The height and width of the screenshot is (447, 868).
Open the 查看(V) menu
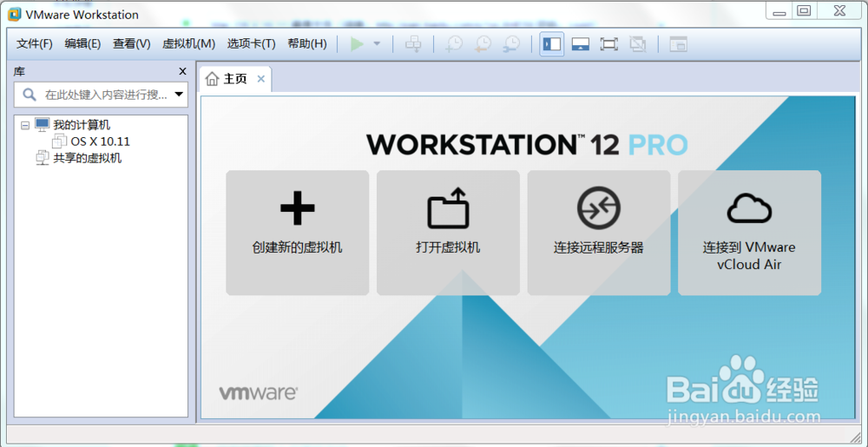132,43
